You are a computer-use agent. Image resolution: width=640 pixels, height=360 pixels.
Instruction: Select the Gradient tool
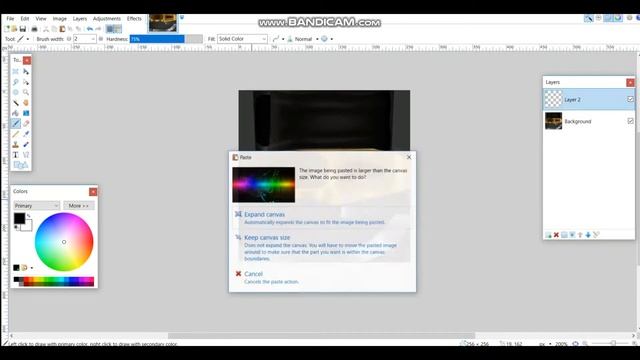[x=26, y=113]
